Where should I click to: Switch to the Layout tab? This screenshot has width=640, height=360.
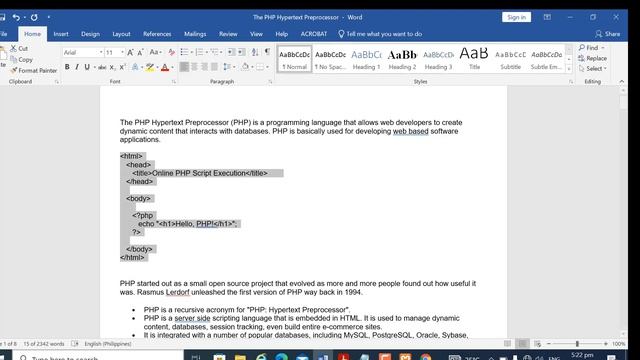click(x=121, y=34)
